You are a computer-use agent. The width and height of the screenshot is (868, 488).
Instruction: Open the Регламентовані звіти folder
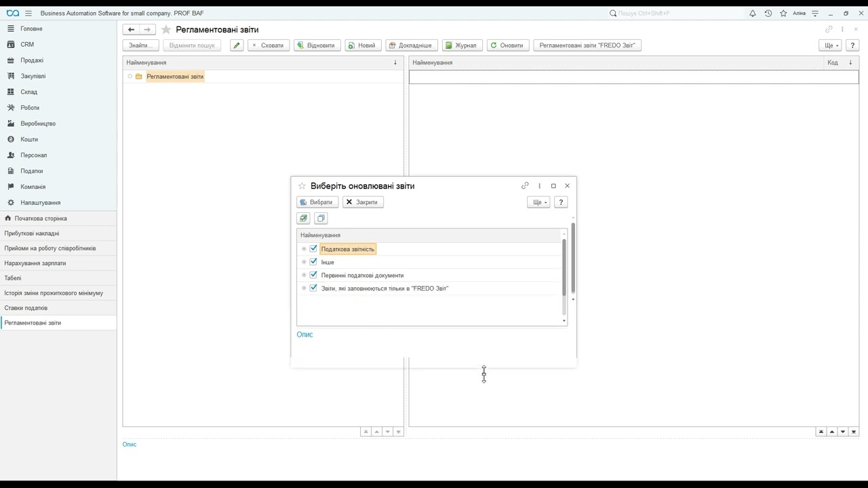[175, 77]
